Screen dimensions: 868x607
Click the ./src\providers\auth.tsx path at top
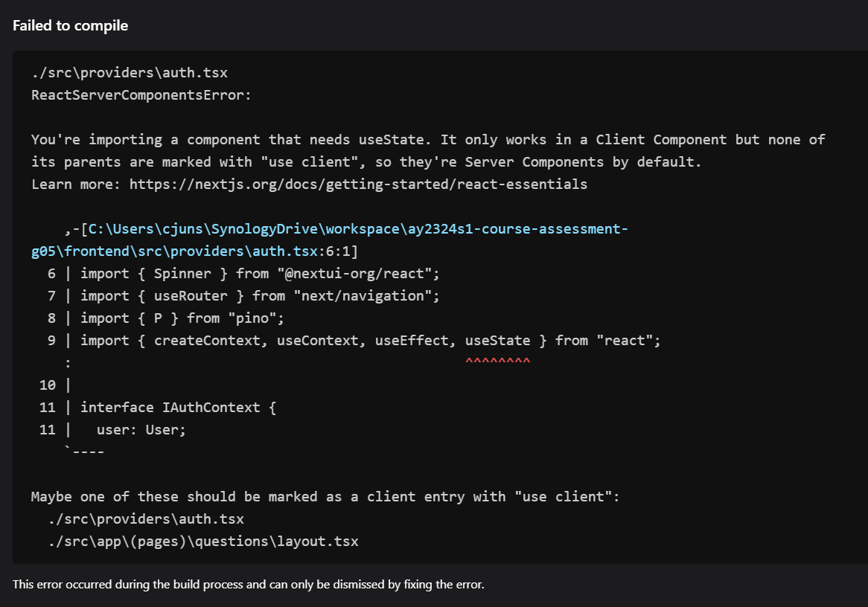[128, 72]
